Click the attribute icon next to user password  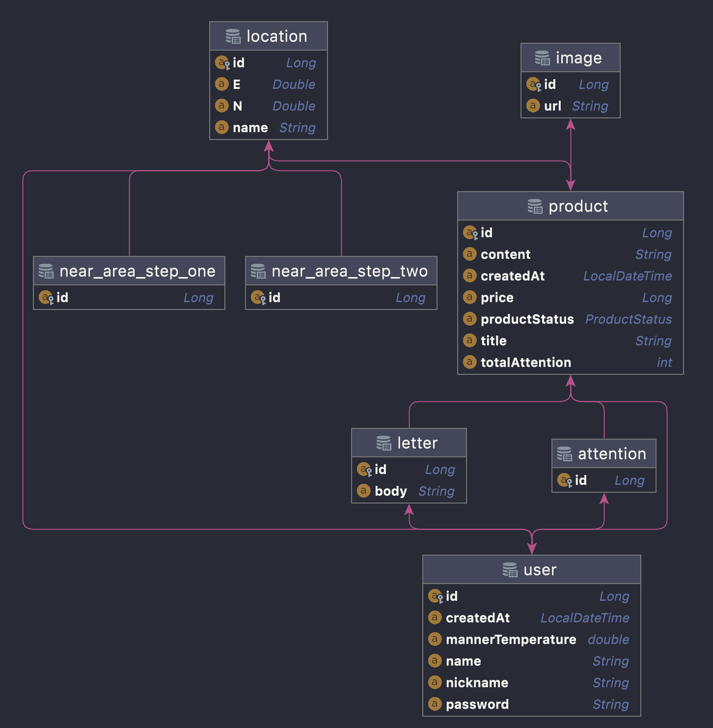click(x=435, y=704)
